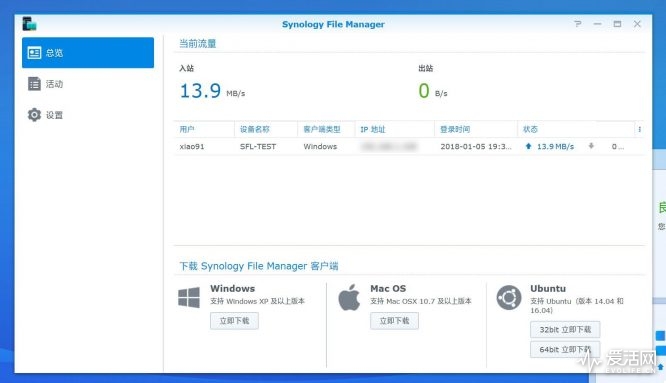Click the Synology File Manager app icon
Image resolution: width=666 pixels, height=383 pixels.
point(29,24)
